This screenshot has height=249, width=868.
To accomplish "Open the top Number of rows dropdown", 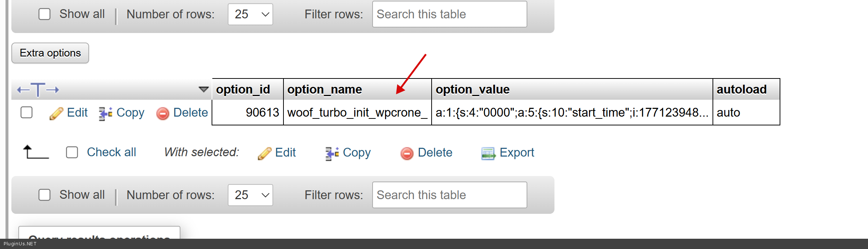I will click(x=250, y=14).
